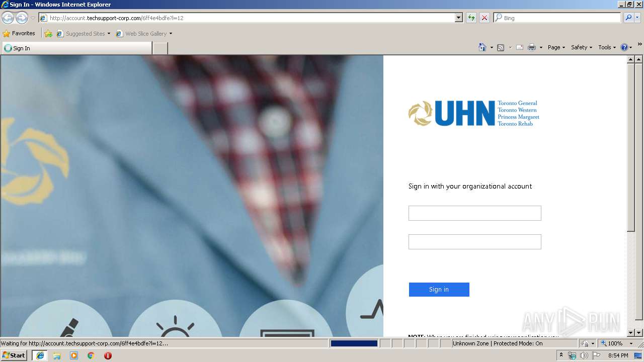Expand the Print options dropdown arrow

[x=541, y=47]
